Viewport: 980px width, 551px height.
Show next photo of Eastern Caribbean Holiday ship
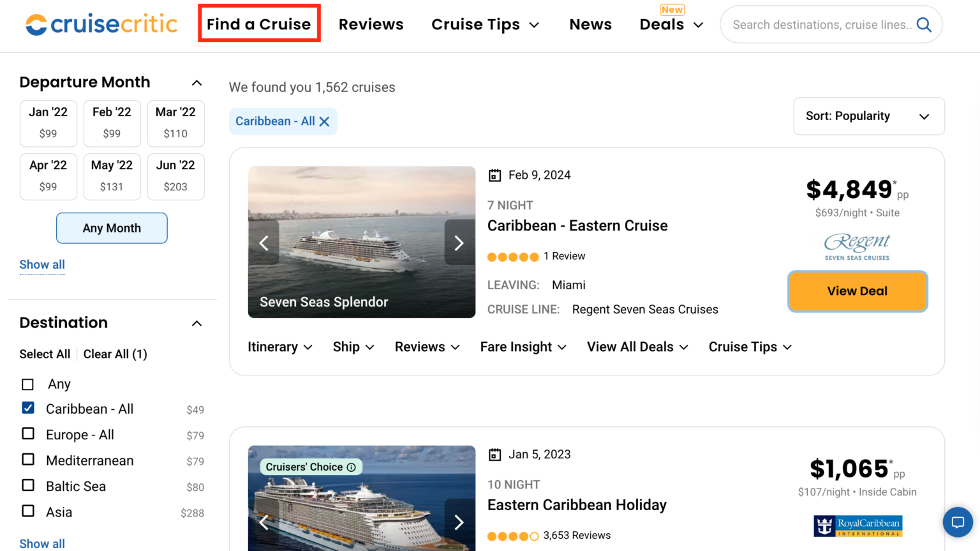click(x=459, y=522)
